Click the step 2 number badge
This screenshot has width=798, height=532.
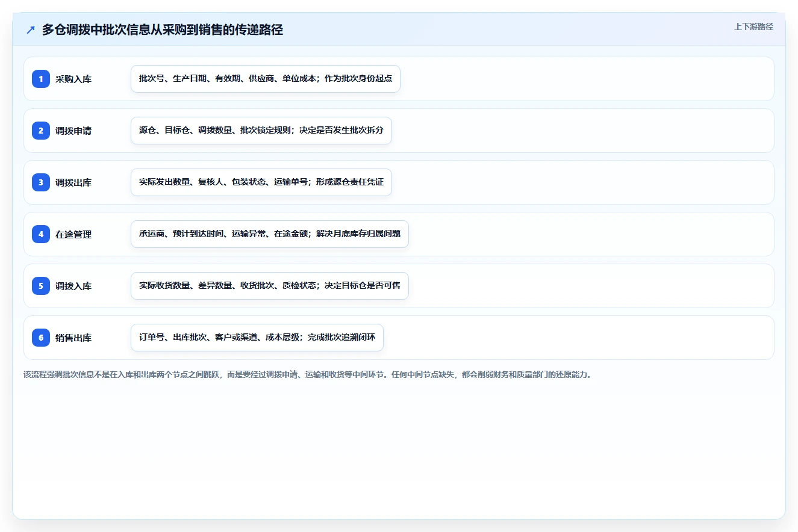coord(41,131)
